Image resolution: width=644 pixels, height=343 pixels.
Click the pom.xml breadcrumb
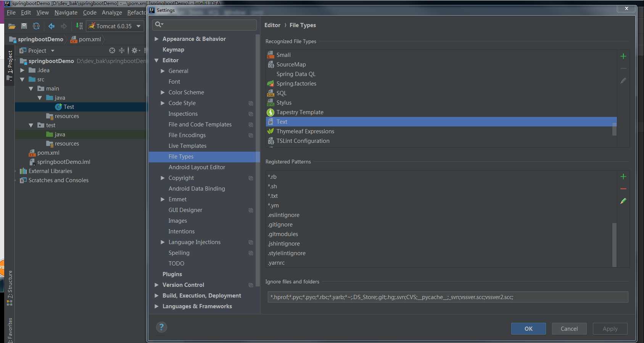point(86,39)
